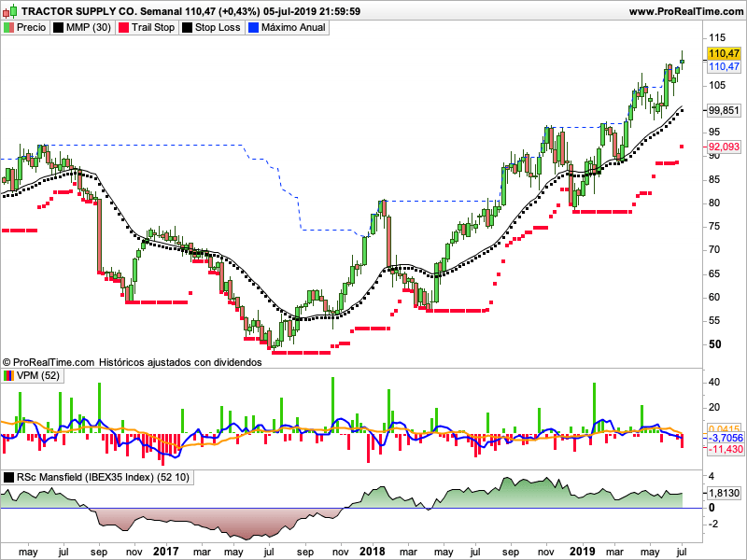Click the yellow 110,47 current price tag

(x=725, y=54)
